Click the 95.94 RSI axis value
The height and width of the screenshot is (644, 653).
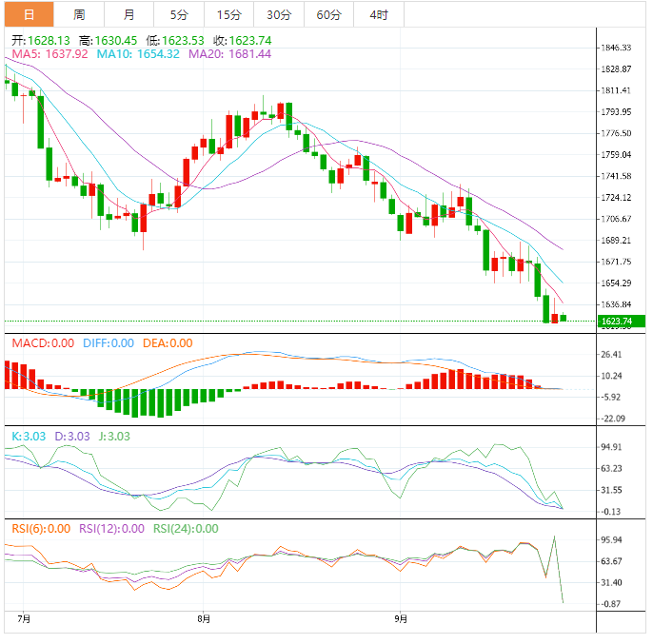[611, 539]
